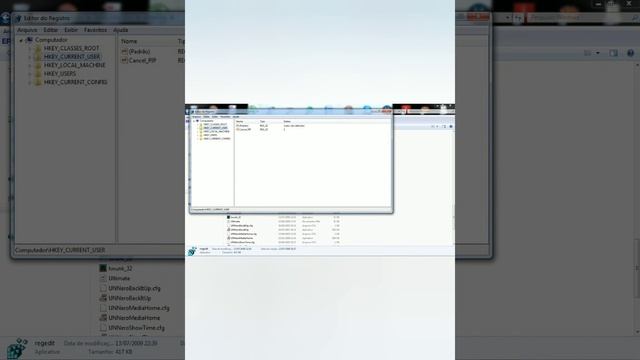Click value icon beside large dimmed (Padrão)
This screenshot has width=640, height=360.
124,51
